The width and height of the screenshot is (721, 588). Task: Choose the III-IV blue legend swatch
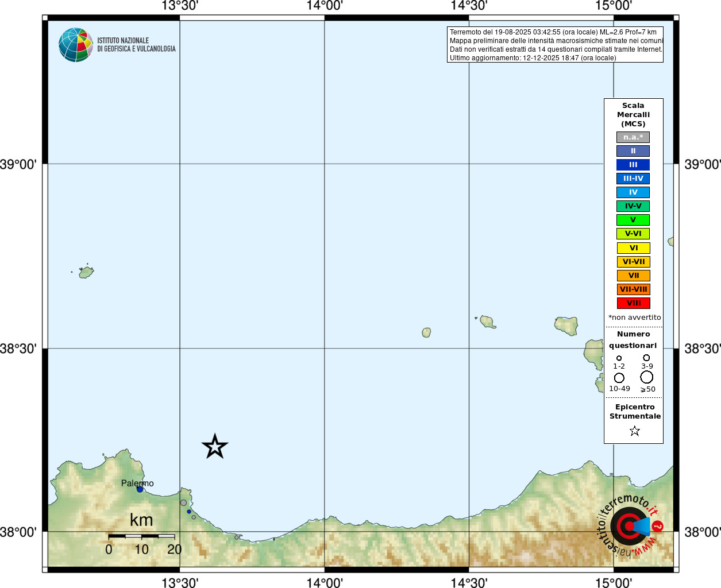pyautogui.click(x=633, y=179)
